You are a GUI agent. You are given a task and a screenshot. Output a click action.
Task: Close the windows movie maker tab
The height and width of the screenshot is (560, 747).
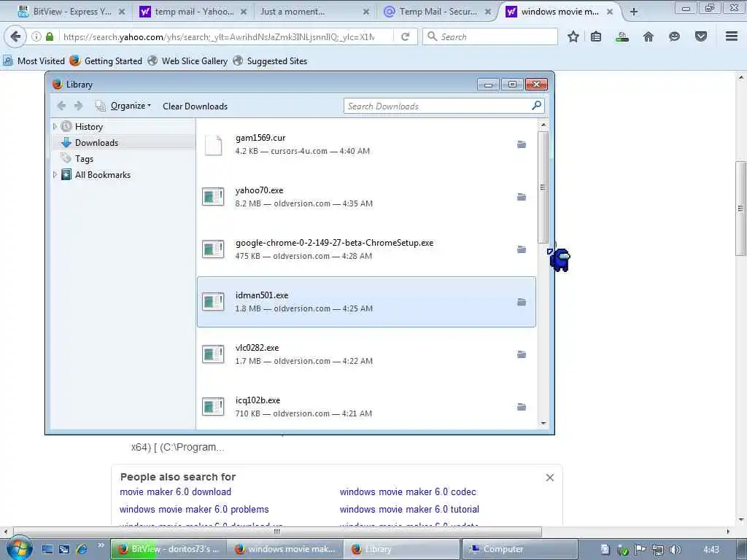610,12
